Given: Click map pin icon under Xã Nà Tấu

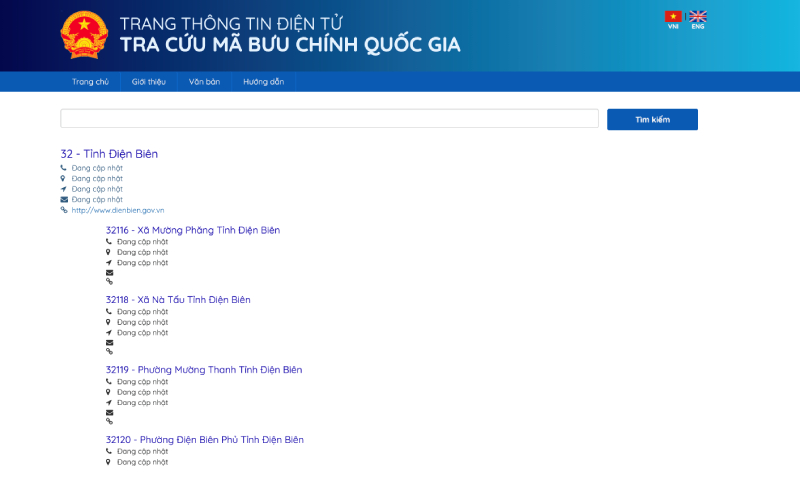Looking at the screenshot, I should tap(108, 322).
